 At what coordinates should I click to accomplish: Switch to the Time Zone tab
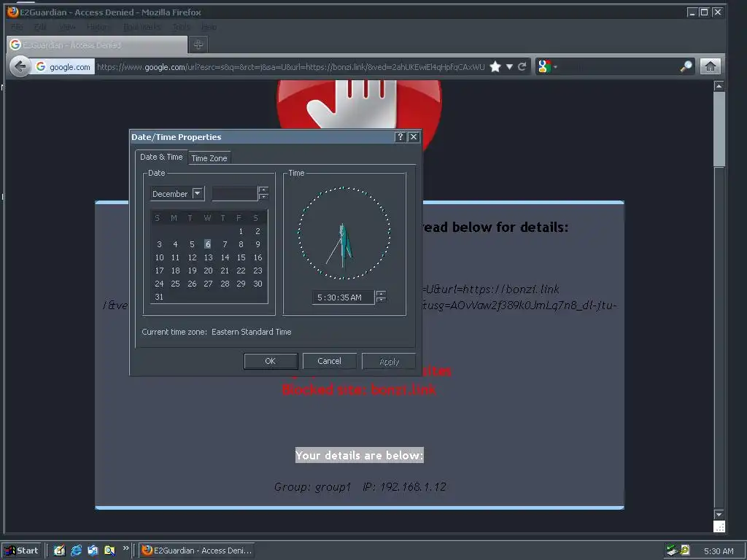pyautogui.click(x=209, y=158)
